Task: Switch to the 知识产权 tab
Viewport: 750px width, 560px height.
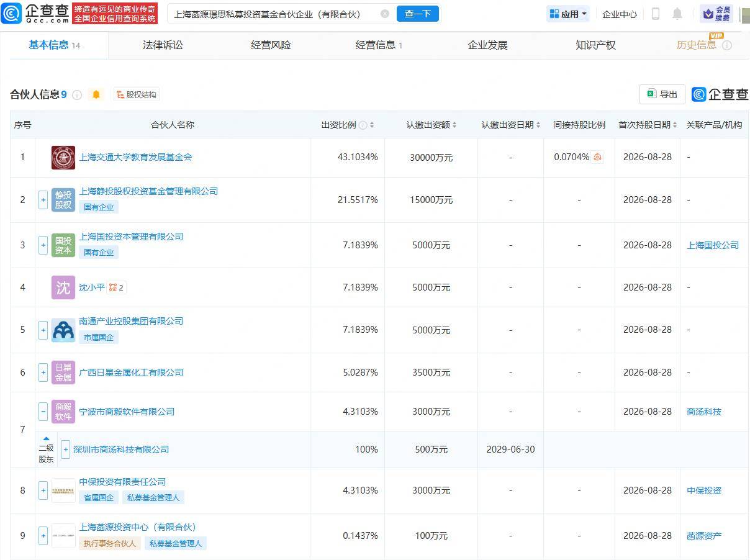Action: tap(595, 45)
